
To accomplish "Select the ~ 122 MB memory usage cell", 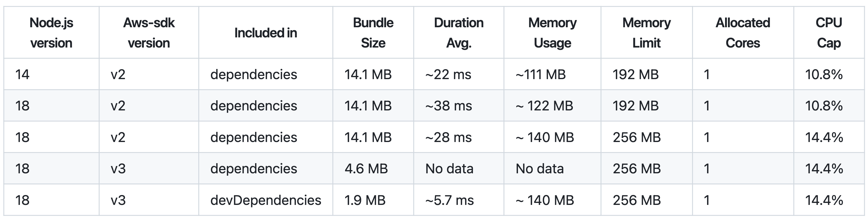I will pos(552,105).
